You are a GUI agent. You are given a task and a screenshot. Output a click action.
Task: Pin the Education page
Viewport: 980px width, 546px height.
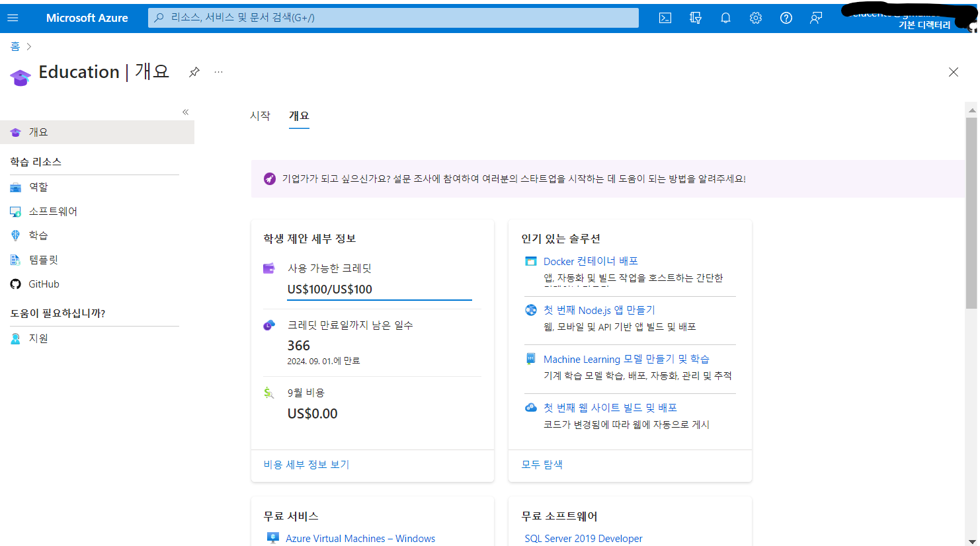point(194,72)
